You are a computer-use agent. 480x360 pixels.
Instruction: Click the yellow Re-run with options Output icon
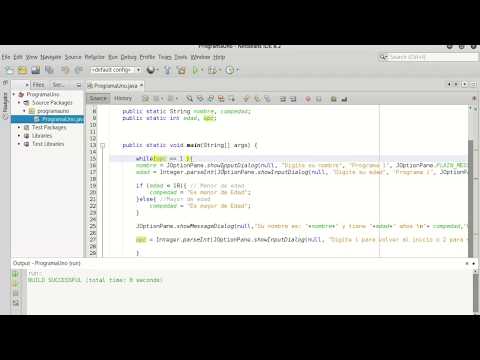click(15, 284)
